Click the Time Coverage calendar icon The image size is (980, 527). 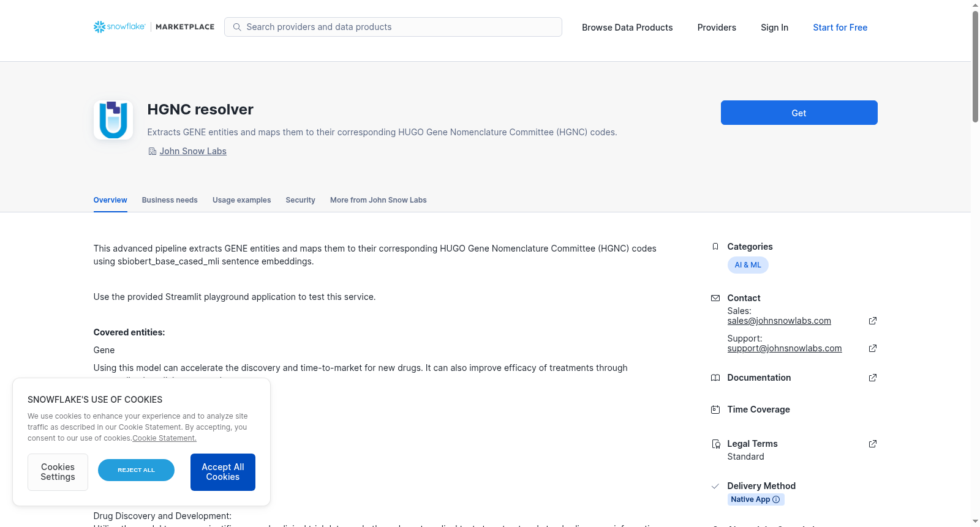point(715,409)
